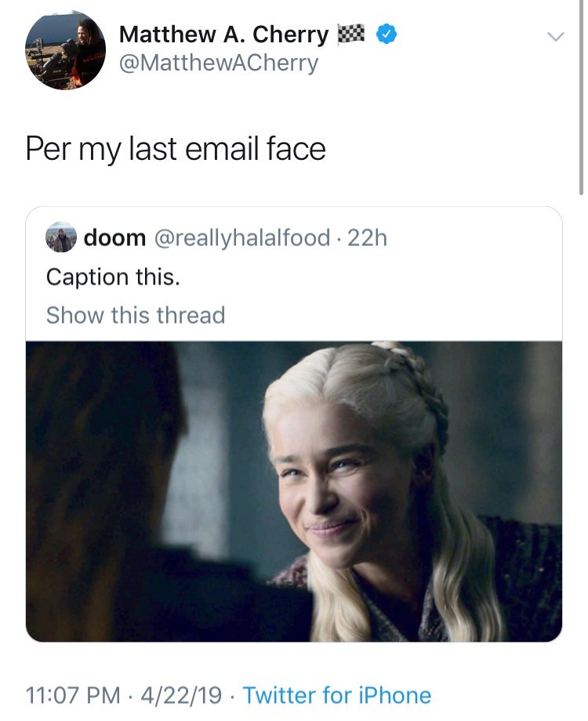The height and width of the screenshot is (721, 588).
Task: Click the 4/22/19 tweet date
Action: coord(181,695)
